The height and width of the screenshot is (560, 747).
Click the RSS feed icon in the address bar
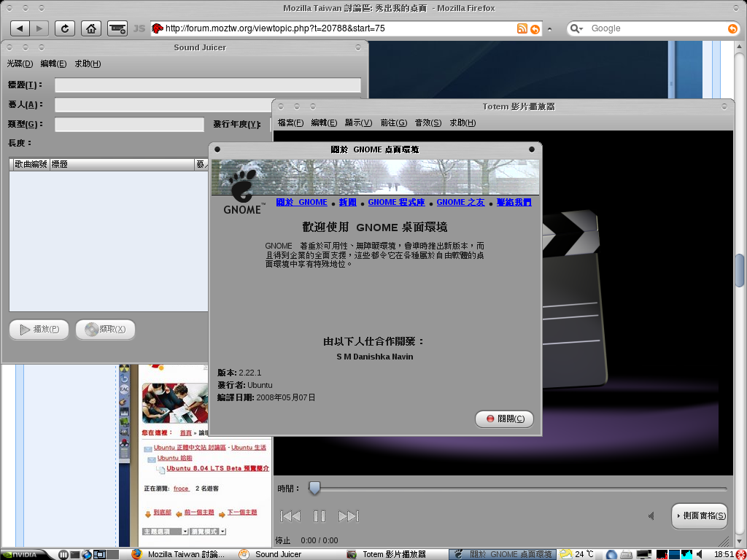(522, 28)
